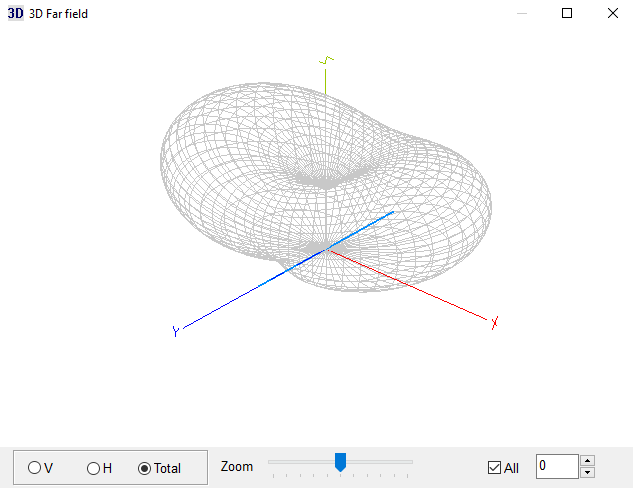The width and height of the screenshot is (633, 488).
Task: Uncheck the All checkbox
Action: click(x=494, y=468)
